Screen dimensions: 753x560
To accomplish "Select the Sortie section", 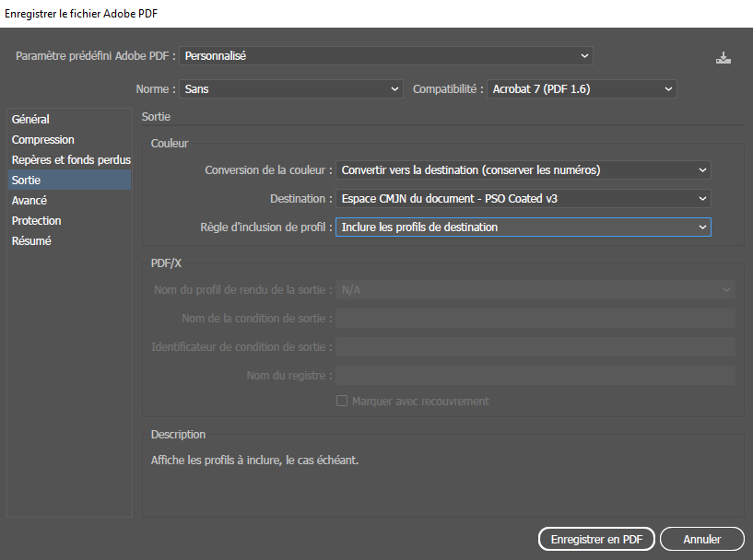I will pyautogui.click(x=27, y=181).
